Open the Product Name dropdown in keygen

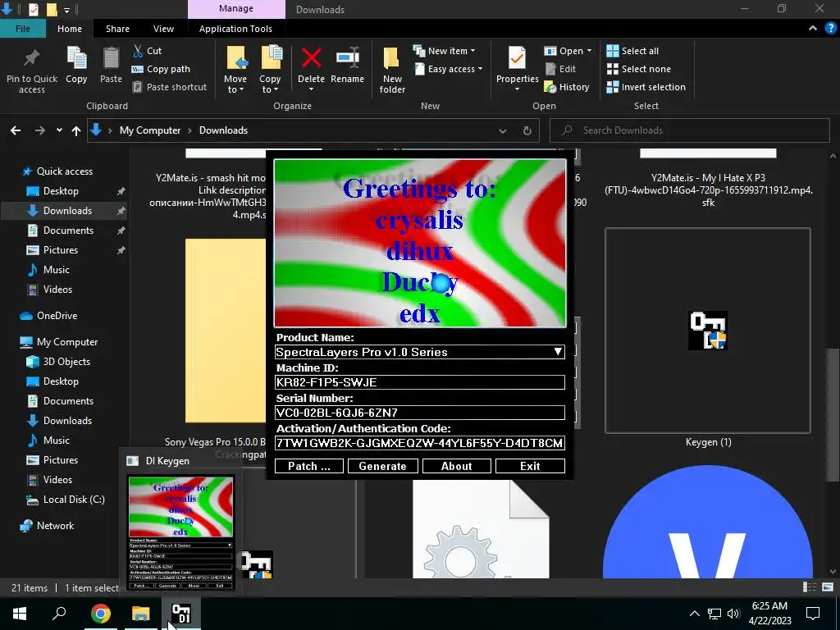tap(558, 351)
